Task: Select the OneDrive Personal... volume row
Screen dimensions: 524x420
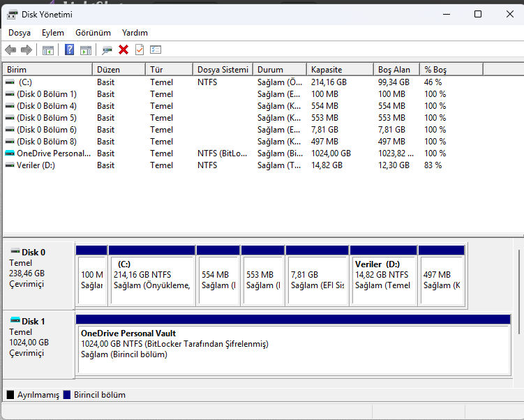Action: 244,153
